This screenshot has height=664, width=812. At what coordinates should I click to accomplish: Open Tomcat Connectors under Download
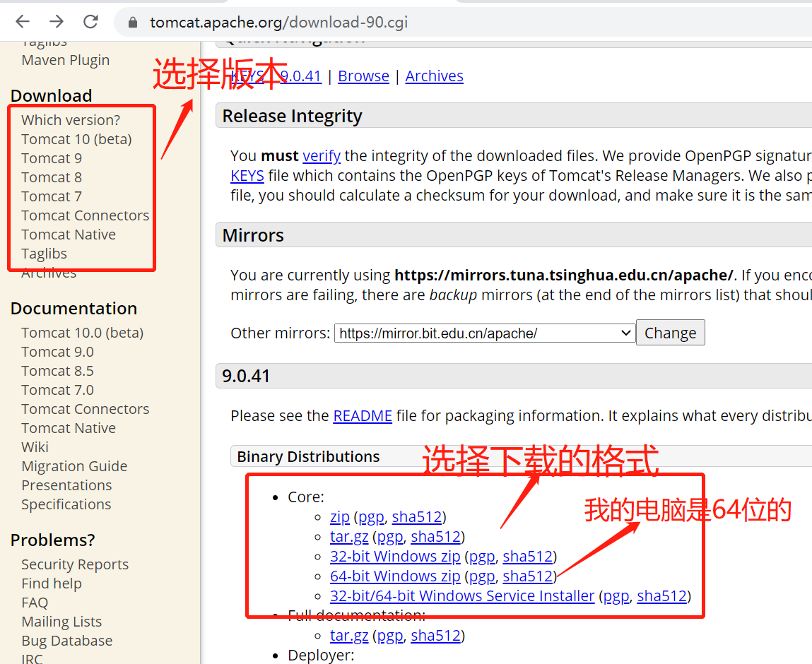[x=86, y=215]
